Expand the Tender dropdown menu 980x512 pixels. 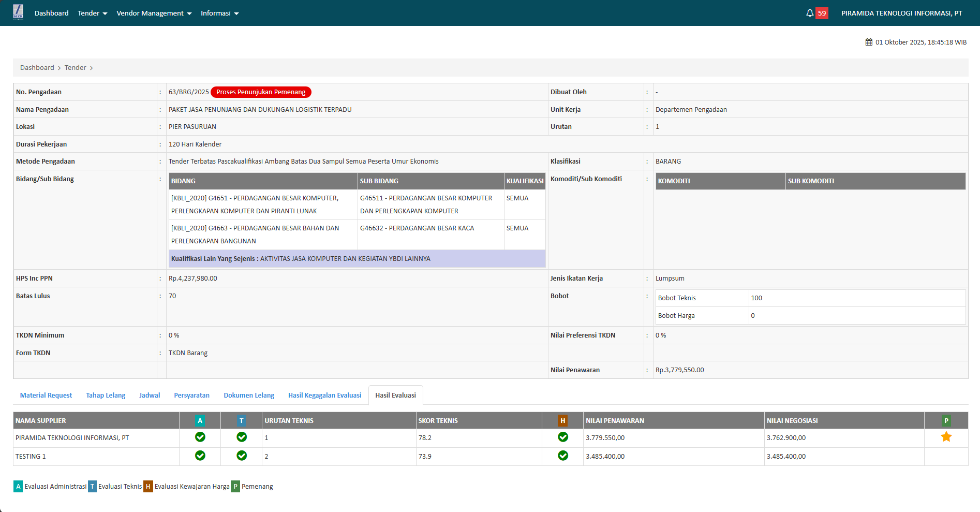click(x=92, y=13)
